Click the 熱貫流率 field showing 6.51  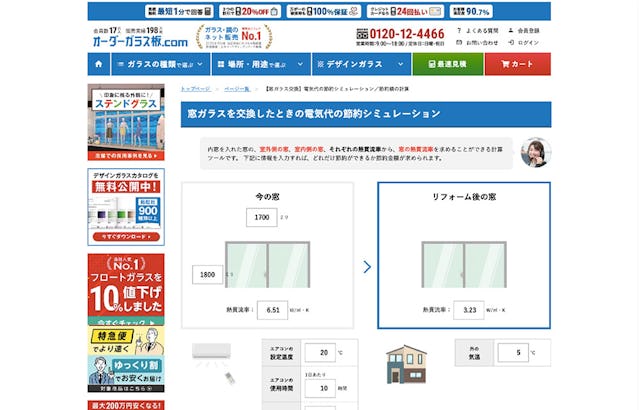(273, 310)
